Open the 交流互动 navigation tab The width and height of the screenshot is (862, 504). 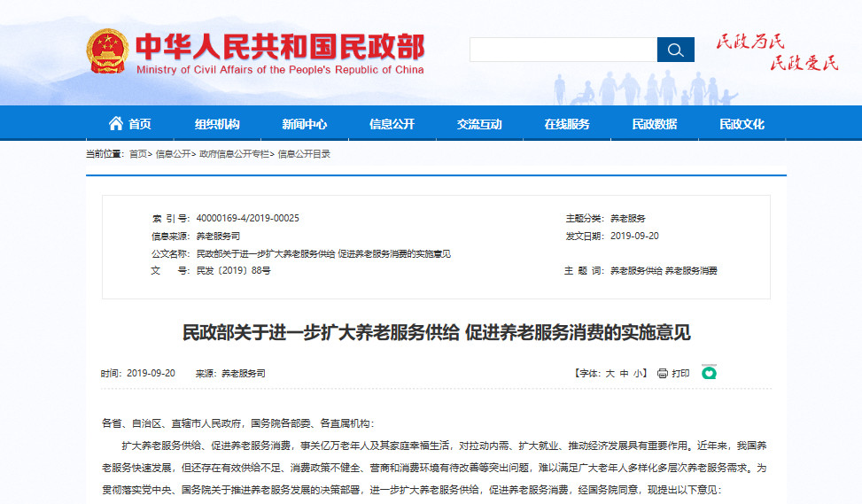[x=479, y=124]
